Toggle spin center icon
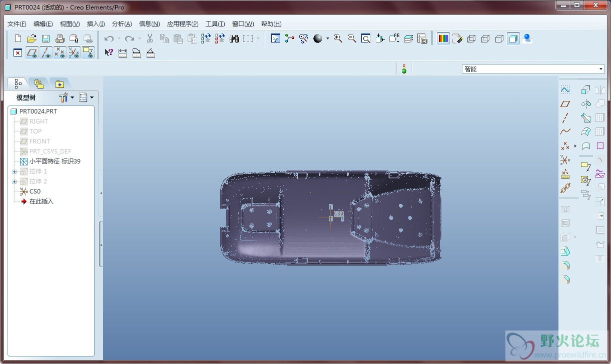 pos(289,38)
